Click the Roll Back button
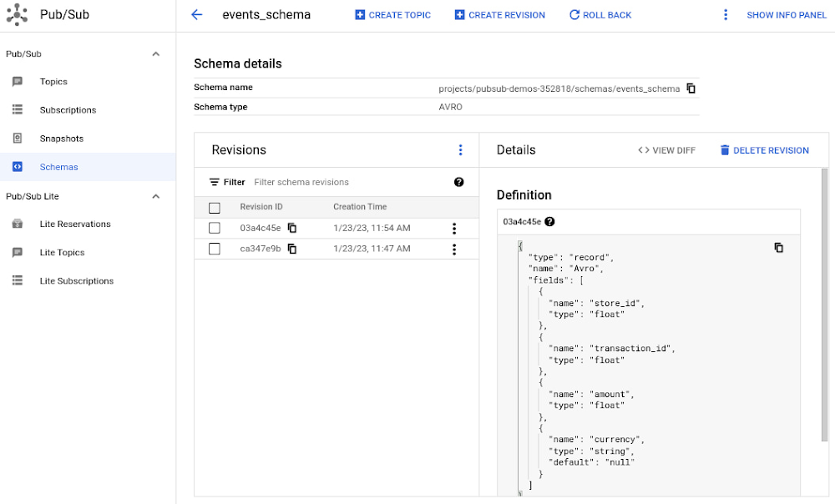 600,15
